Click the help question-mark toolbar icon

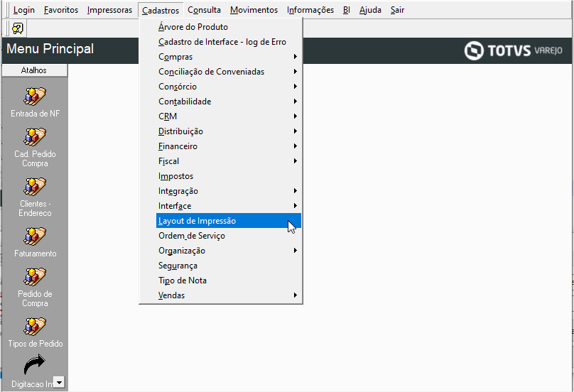coord(18,28)
